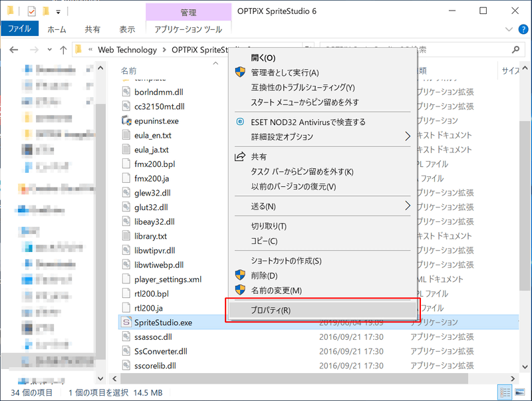The image size is (532, 401).
Task: Open the 共有 ribbon tab
Action: (x=92, y=29)
